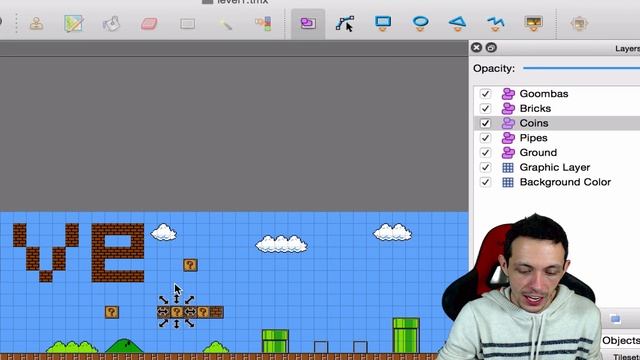Choose the Insert Polygon tool
The width and height of the screenshot is (640, 360).
458,24
